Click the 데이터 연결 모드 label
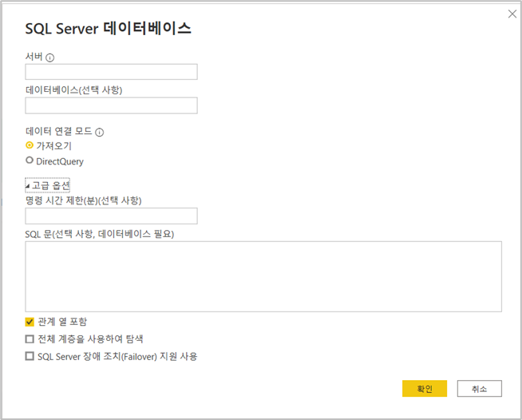 pyautogui.click(x=58, y=131)
